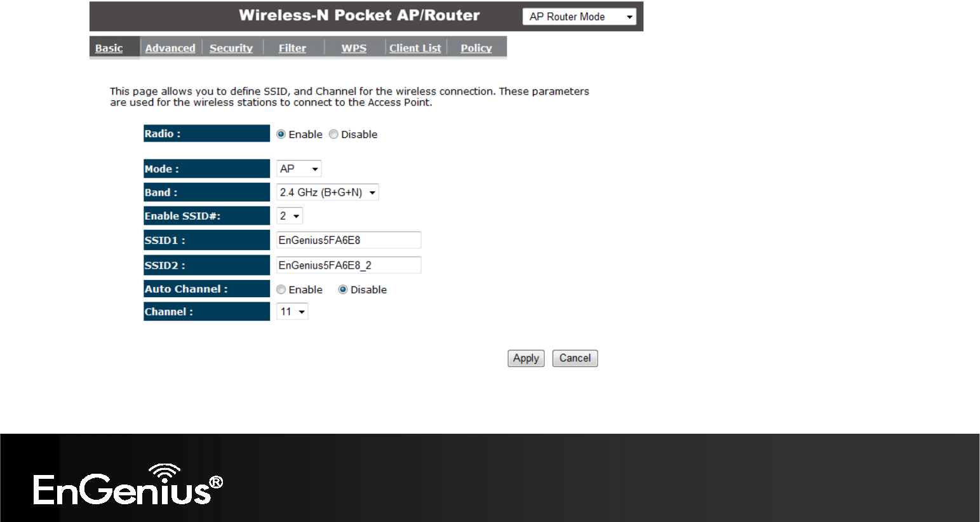Open the Band 2.4 GHz dropdown
This screenshot has width=980, height=522.
pos(327,192)
